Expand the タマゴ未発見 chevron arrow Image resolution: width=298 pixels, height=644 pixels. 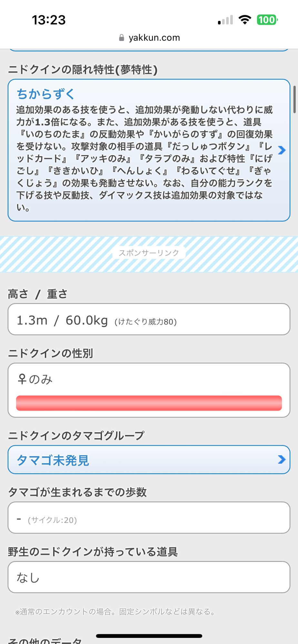(282, 459)
